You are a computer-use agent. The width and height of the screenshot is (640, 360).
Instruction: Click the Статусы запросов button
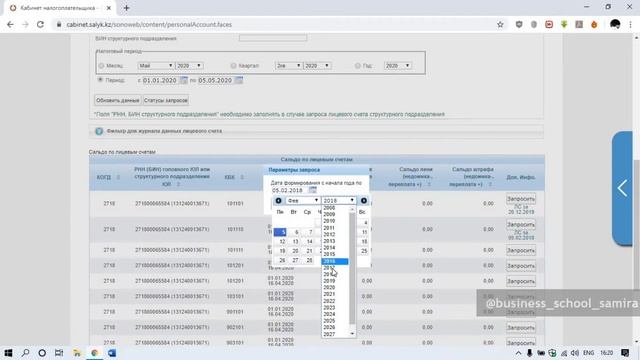click(x=166, y=100)
